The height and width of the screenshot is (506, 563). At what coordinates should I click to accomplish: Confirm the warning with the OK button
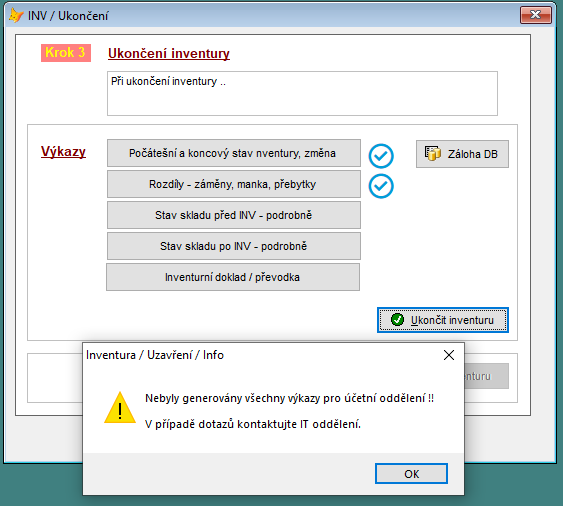411,474
